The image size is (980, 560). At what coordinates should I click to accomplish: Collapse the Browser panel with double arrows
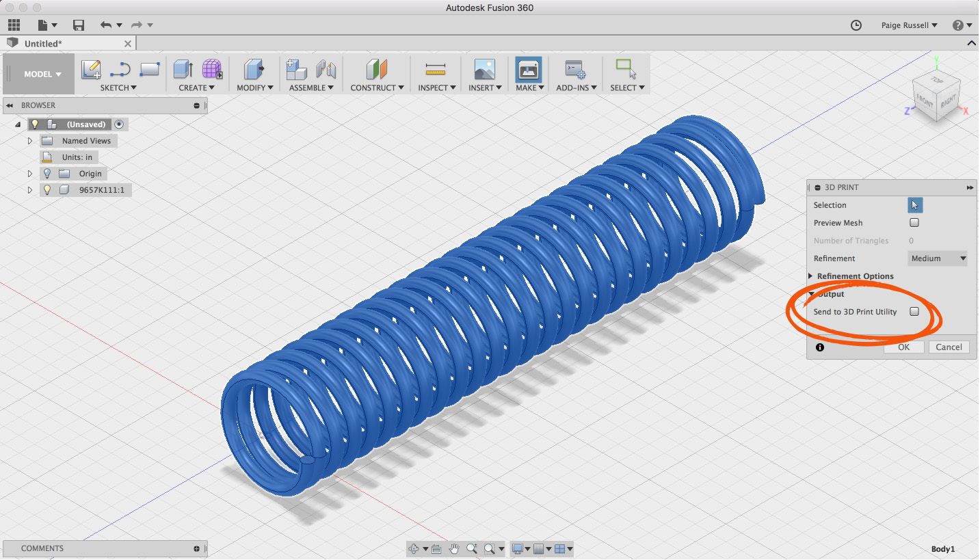pyautogui.click(x=10, y=105)
